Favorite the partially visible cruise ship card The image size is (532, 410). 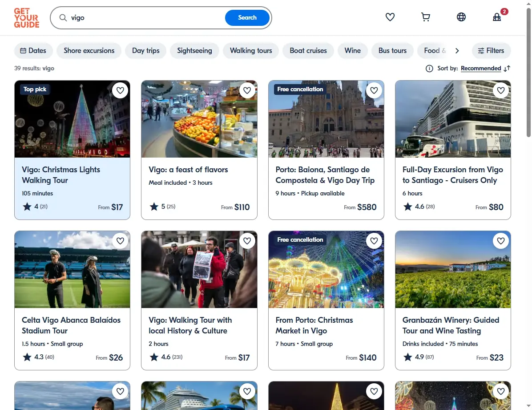coord(247,391)
